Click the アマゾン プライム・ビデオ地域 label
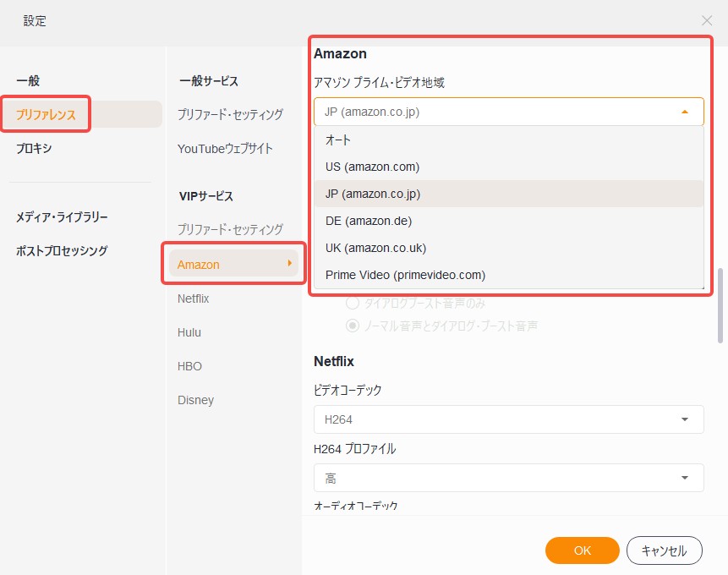 [x=380, y=83]
